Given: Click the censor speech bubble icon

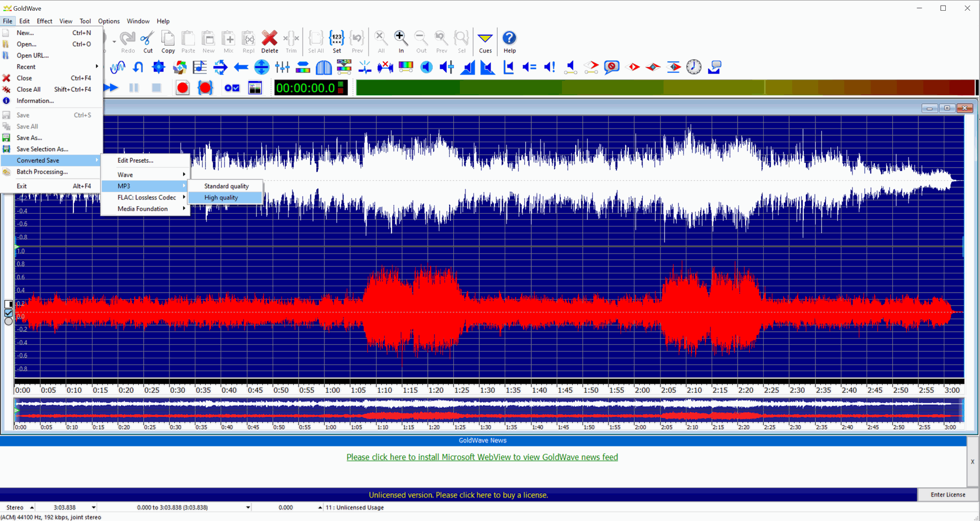Looking at the screenshot, I should point(611,67).
